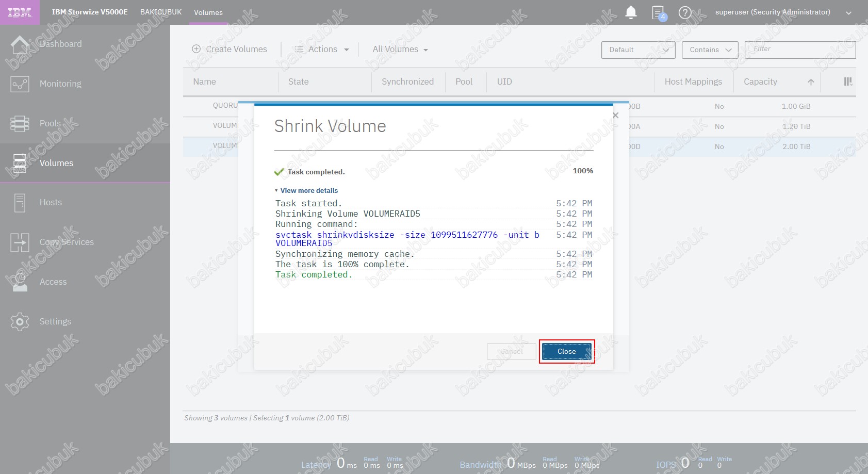Open the column chooser icon
Viewport: 868px width, 474px height.
point(848,81)
